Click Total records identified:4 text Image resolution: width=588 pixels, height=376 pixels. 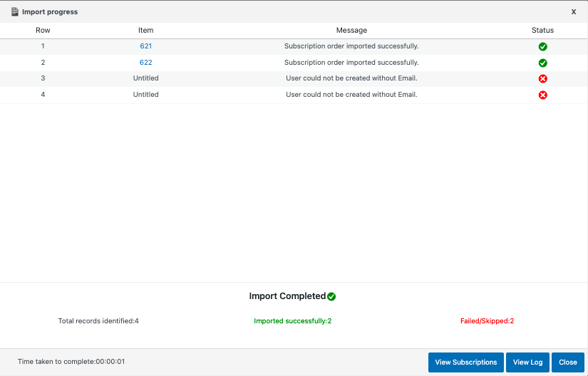[98, 321]
